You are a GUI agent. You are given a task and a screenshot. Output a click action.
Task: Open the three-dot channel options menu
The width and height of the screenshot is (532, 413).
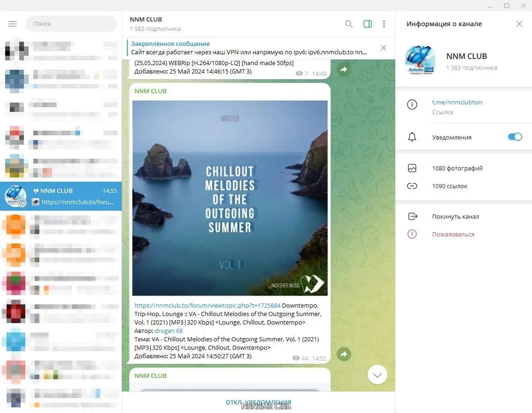(384, 24)
